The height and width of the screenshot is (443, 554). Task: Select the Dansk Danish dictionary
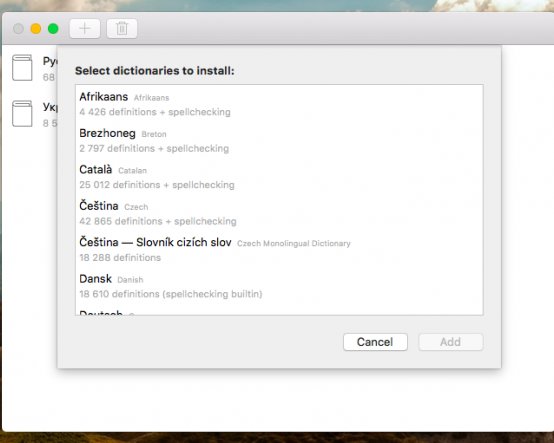(x=279, y=286)
